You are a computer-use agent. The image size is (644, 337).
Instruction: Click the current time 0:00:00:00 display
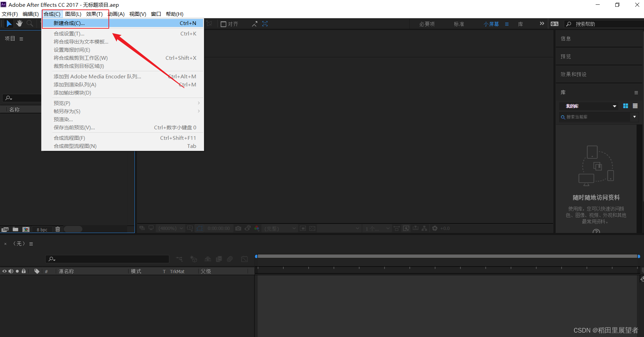(x=219, y=229)
